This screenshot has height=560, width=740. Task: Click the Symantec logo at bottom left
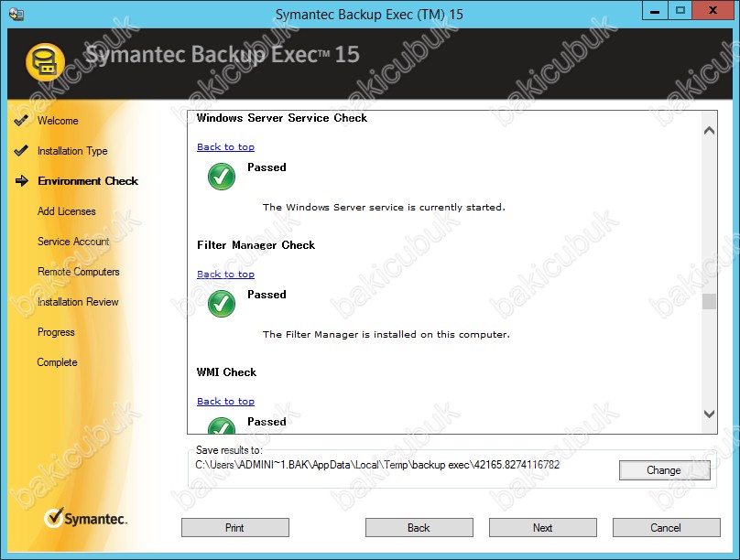[86, 518]
